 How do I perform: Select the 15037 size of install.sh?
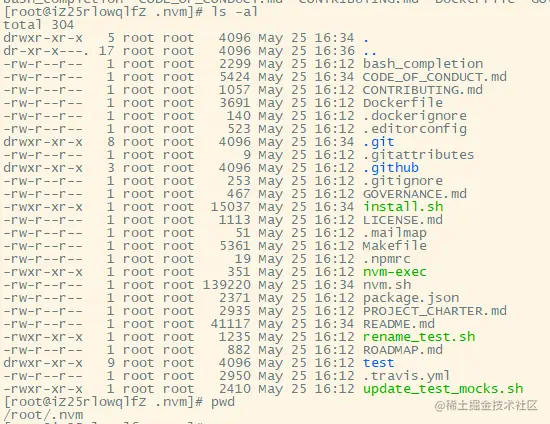[x=231, y=207]
